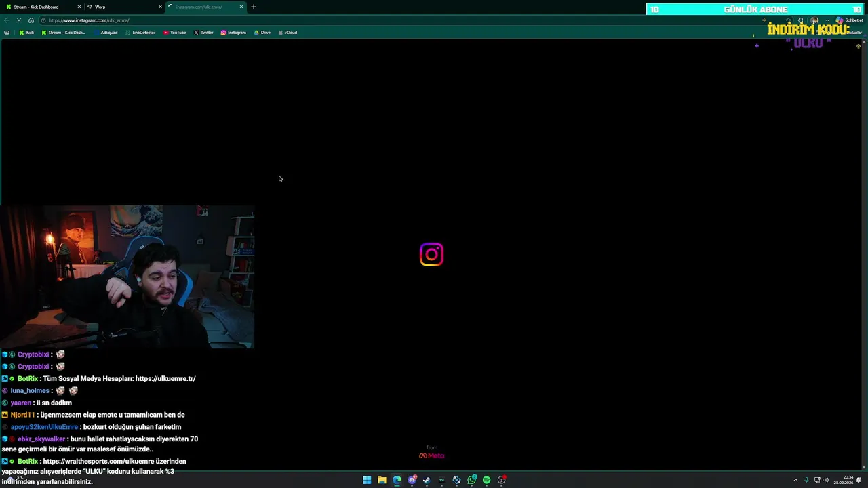The width and height of the screenshot is (868, 488).
Task: Open the ulkuemre.tr link in chat
Action: [x=165, y=379]
